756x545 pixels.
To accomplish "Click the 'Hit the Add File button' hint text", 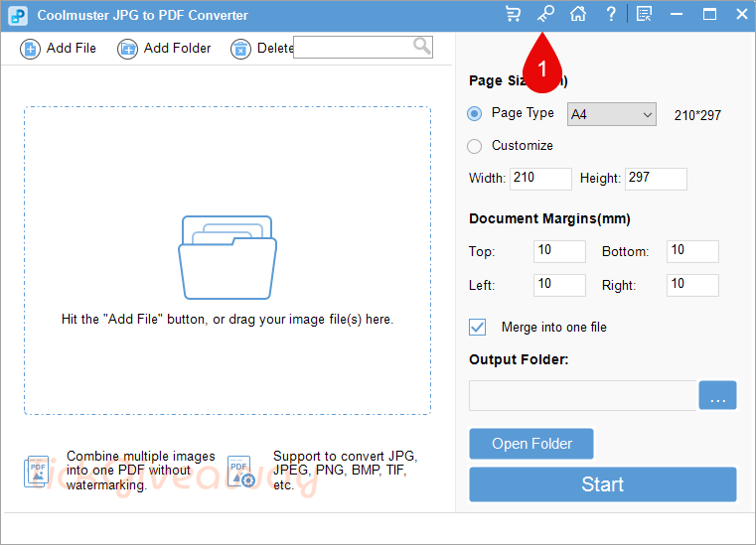I will 227,320.
